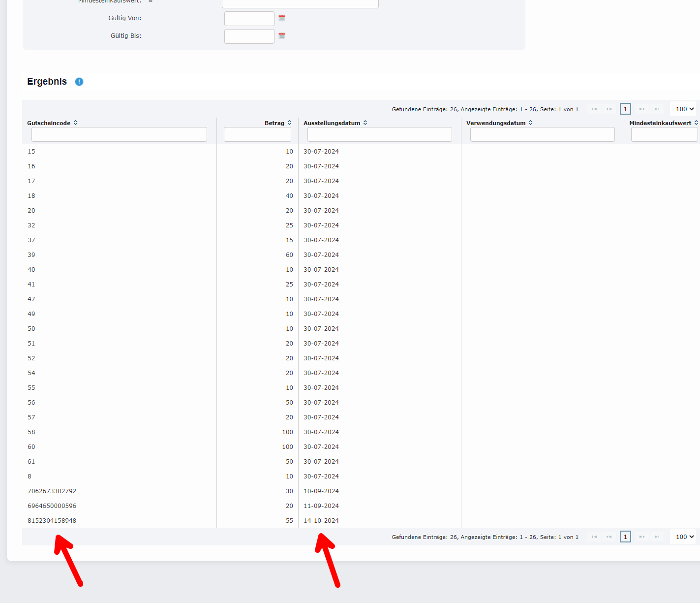Toggle sorting on the Gutscheincode column
Viewport: 700px width, 603px height.
point(76,123)
